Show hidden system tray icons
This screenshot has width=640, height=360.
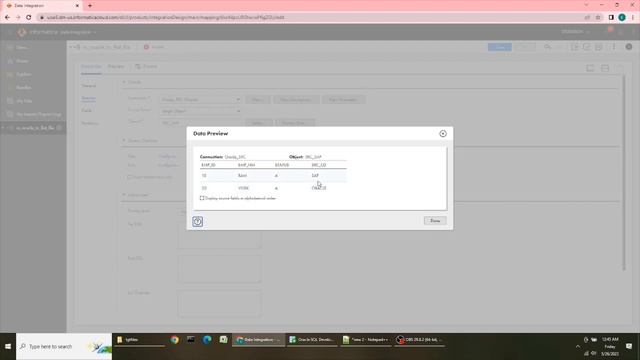[x=578, y=347]
